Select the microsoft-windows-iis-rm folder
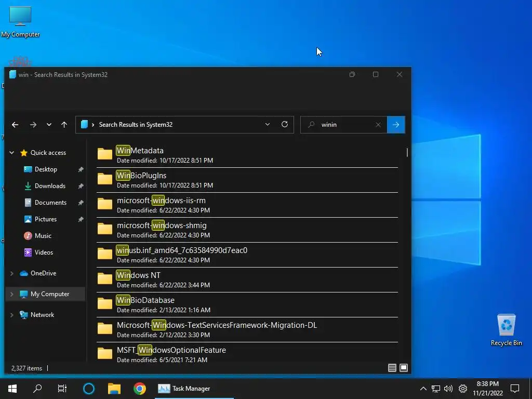 247,205
